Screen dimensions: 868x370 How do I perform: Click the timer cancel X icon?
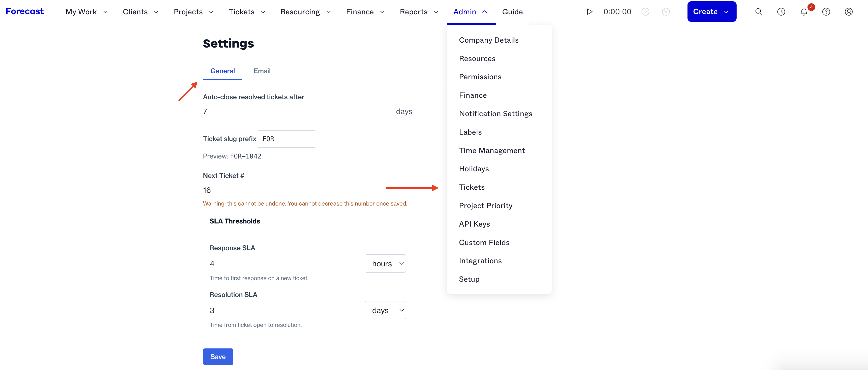coord(666,12)
